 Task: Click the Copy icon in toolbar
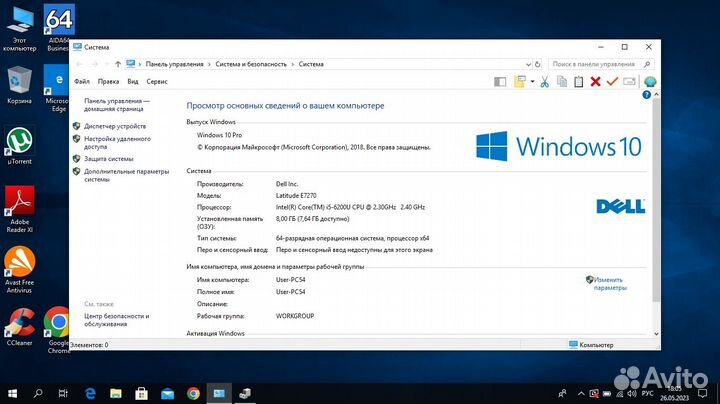click(562, 82)
